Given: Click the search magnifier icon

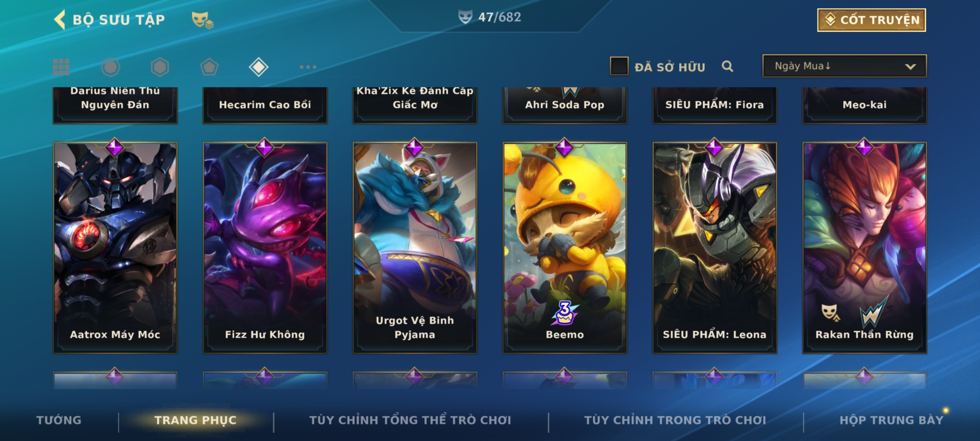Looking at the screenshot, I should tap(727, 66).
